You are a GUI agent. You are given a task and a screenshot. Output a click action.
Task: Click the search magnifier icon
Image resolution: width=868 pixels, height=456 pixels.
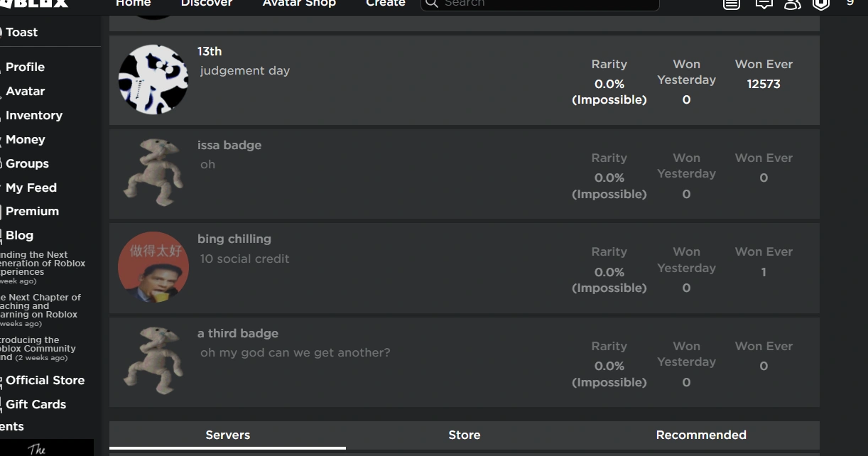pyautogui.click(x=431, y=4)
